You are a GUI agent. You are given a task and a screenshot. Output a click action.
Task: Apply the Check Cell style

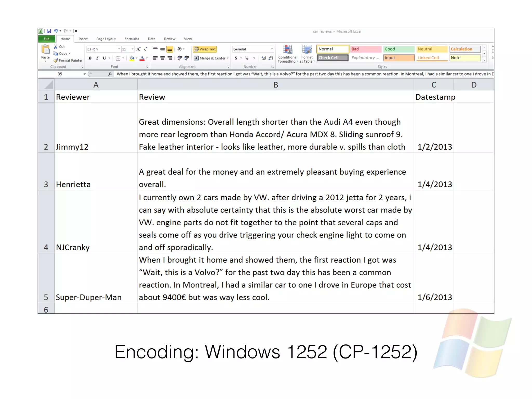(333, 58)
